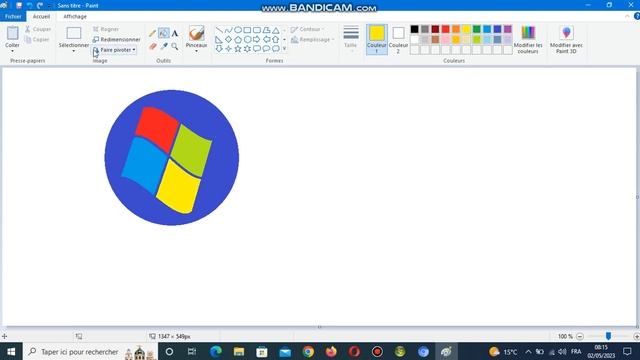Open Microsoft Edge from the taskbar
Image resolution: width=640 pixels, height=360 pixels.
(x=216, y=351)
